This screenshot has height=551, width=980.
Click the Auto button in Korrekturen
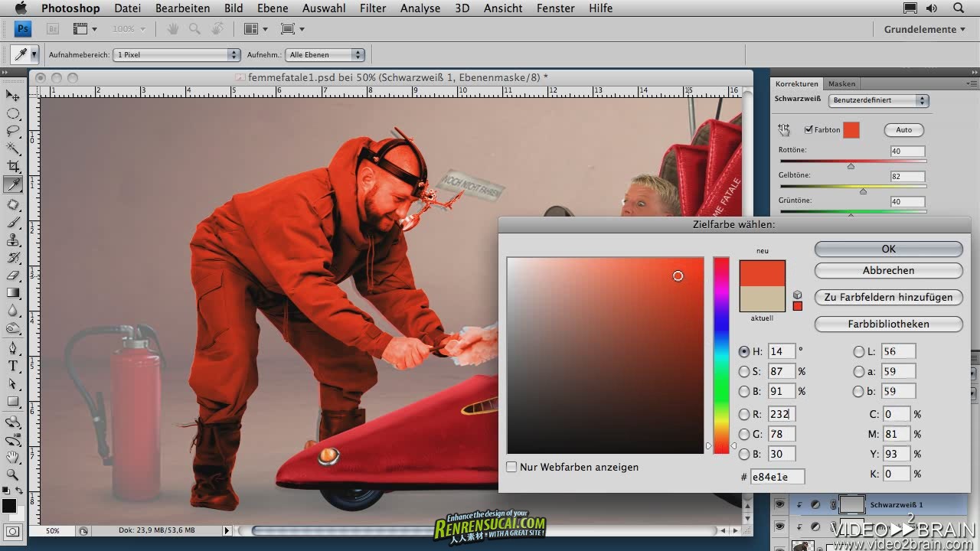903,130
